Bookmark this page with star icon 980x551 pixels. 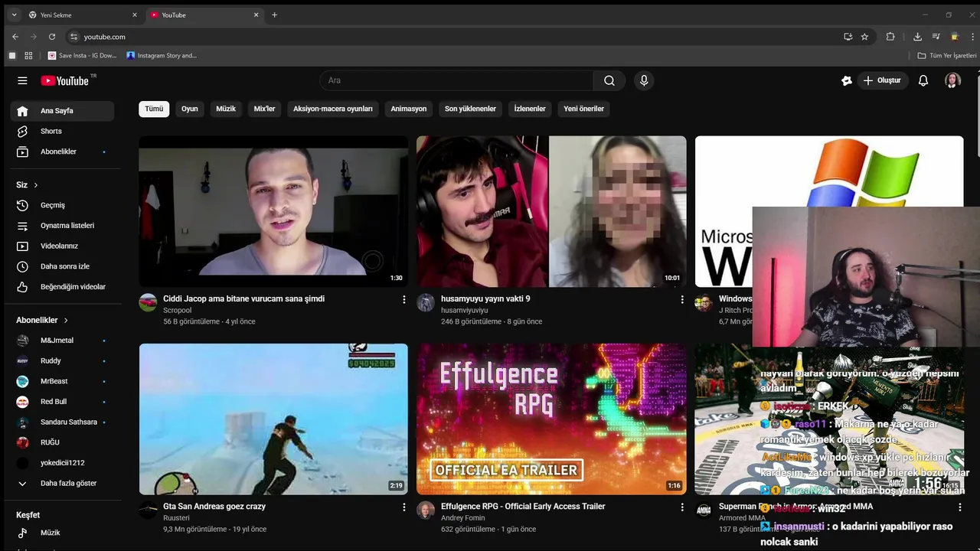click(864, 37)
